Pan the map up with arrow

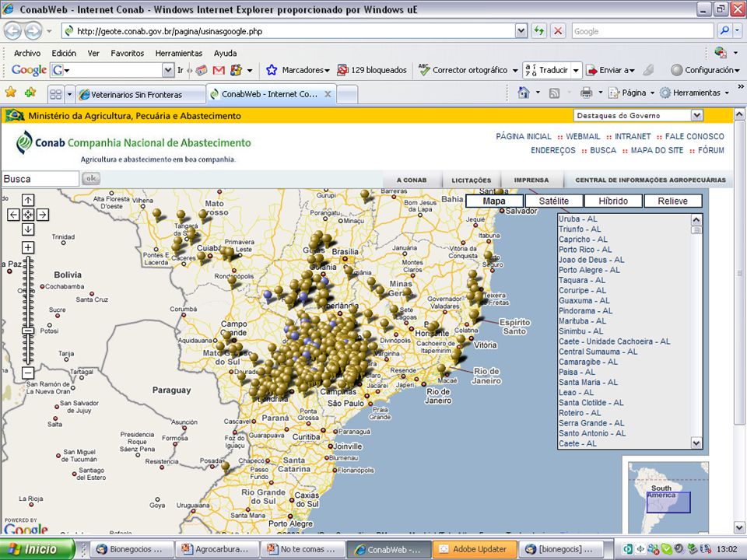tap(28, 200)
